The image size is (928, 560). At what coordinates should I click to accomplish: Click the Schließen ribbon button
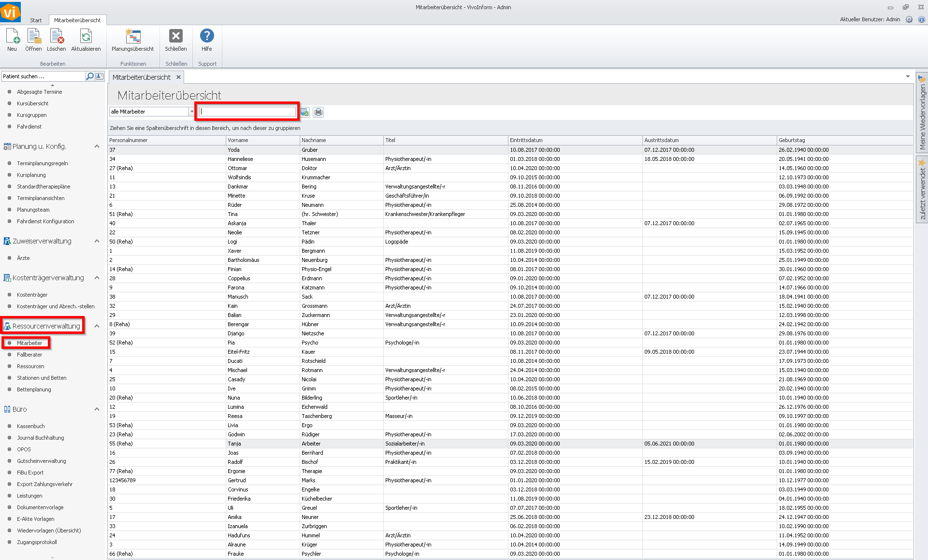(176, 38)
